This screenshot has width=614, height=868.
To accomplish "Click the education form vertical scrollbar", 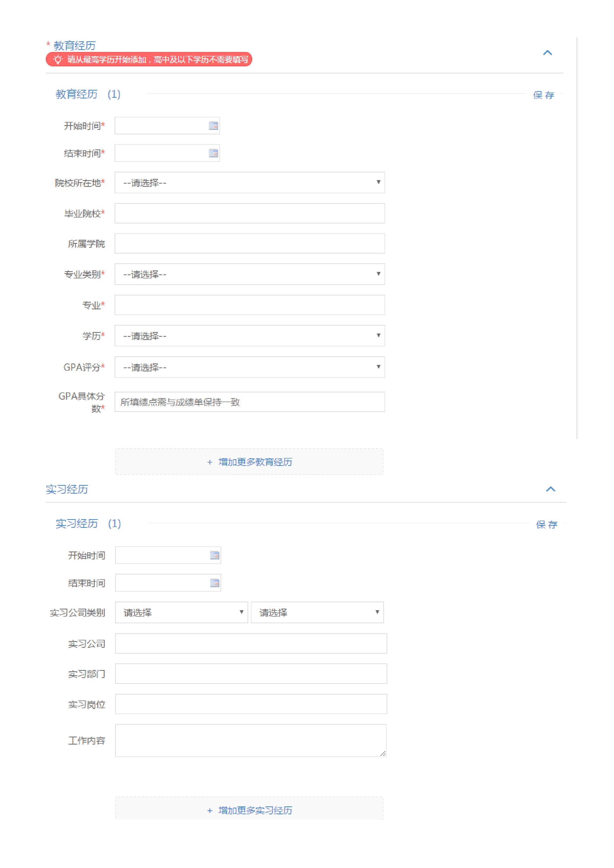I will (x=577, y=238).
